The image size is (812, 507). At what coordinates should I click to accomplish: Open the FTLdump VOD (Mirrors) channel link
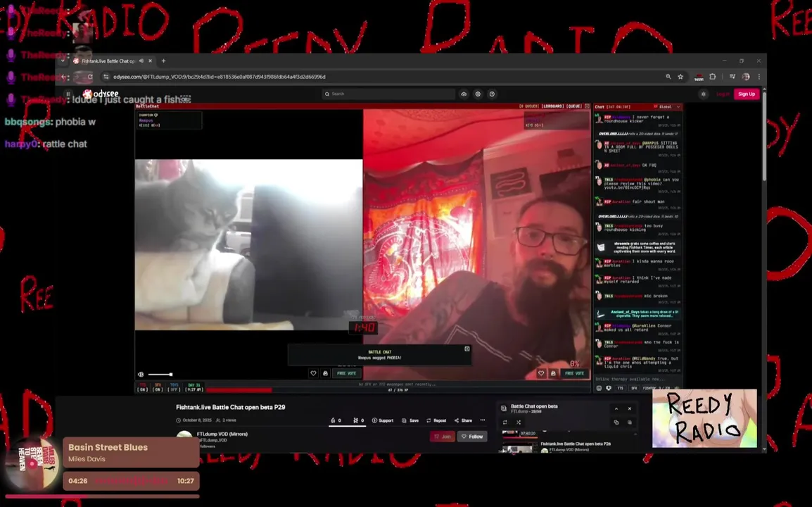[x=222, y=434]
